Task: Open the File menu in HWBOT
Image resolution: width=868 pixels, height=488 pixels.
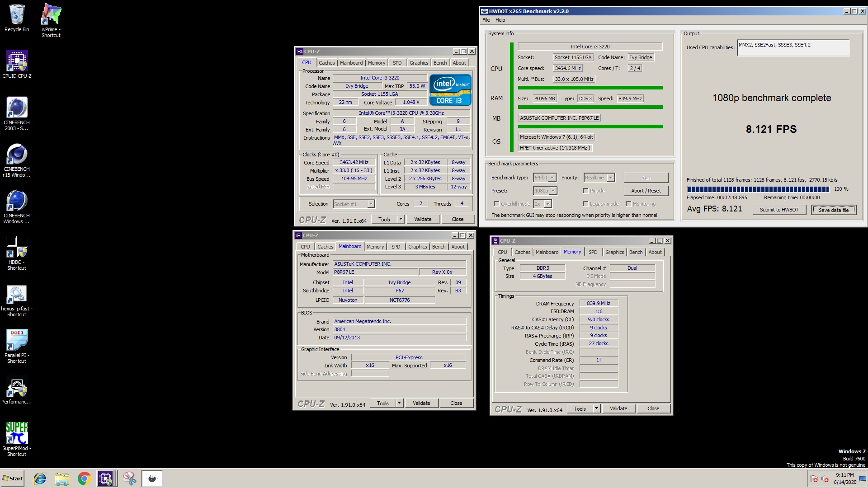Action: pos(486,20)
